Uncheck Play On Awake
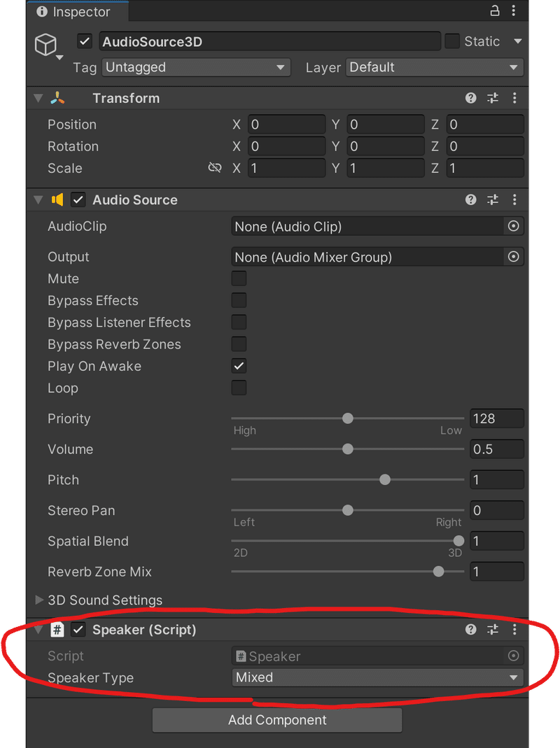Screen dimensions: 560x748 coord(239,366)
